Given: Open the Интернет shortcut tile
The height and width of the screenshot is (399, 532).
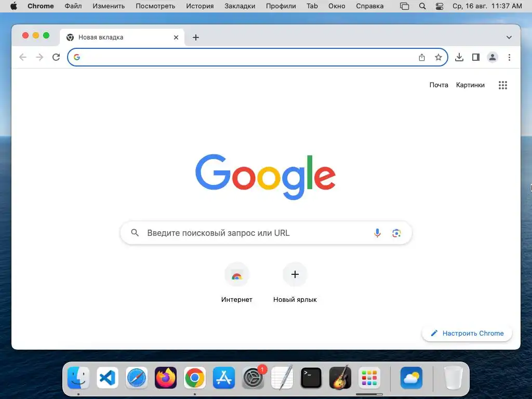Looking at the screenshot, I should pyautogui.click(x=237, y=283).
